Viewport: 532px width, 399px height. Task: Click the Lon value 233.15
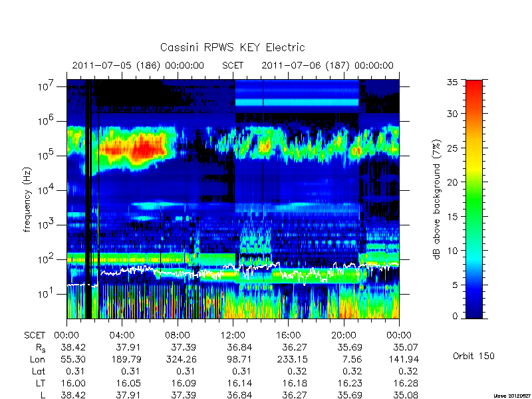point(292,359)
